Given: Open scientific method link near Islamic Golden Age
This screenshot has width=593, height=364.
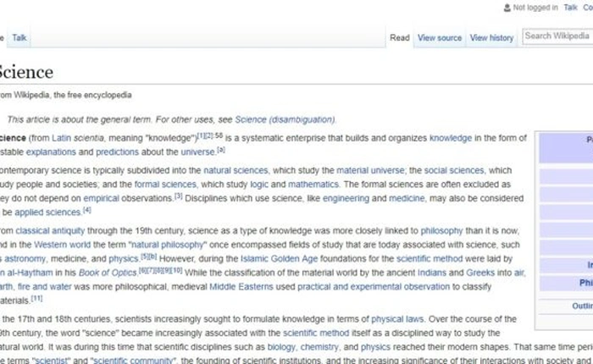Looking at the screenshot, I should 430,259.
